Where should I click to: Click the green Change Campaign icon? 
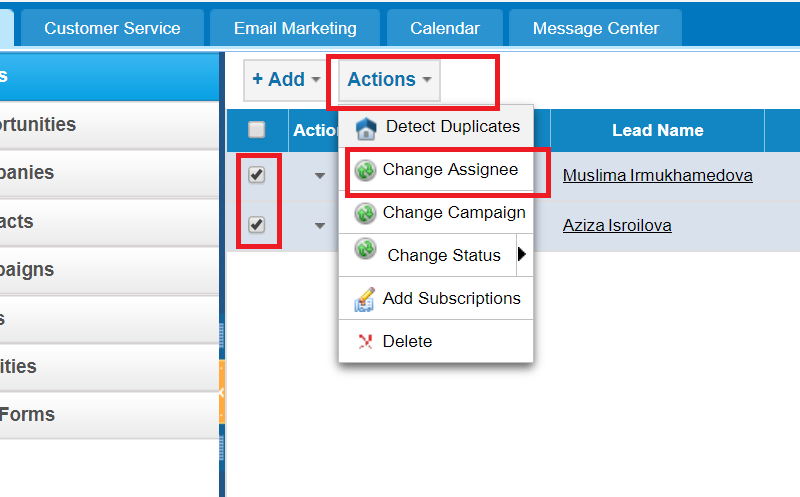coord(365,213)
